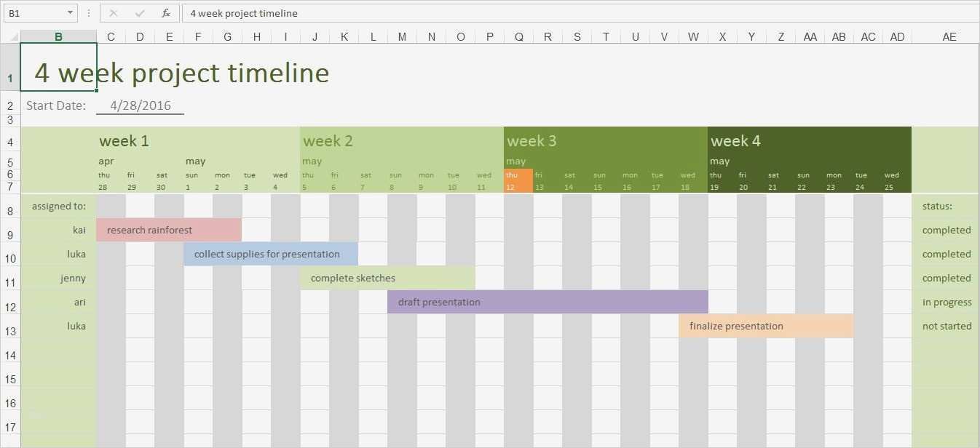Click the start date value 4/28/2016
The height and width of the screenshot is (448, 980).
pyautogui.click(x=141, y=105)
